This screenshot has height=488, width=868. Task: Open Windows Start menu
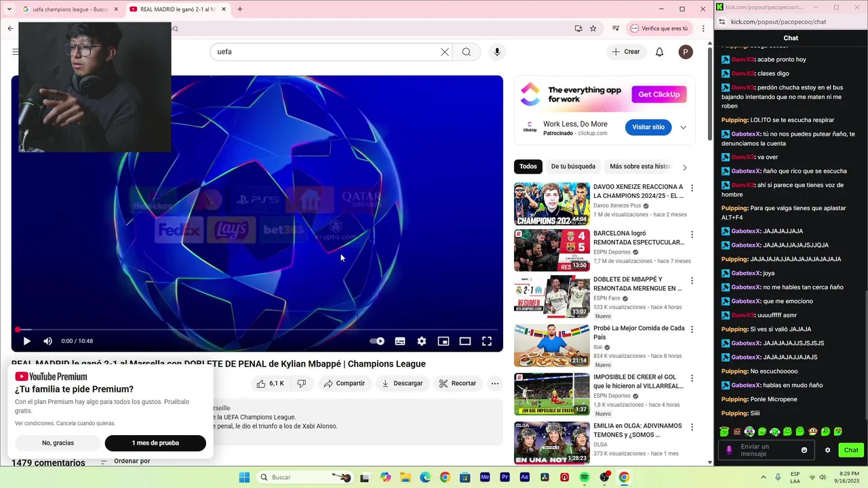244,477
